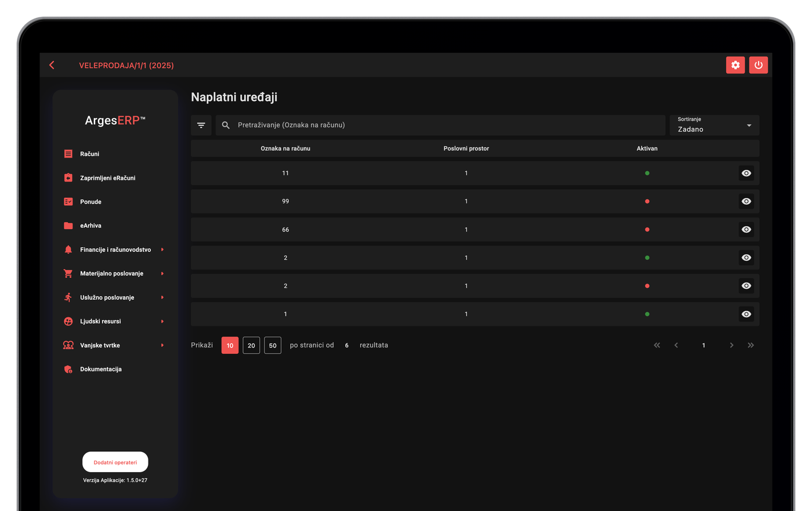The image size is (812, 511).
Task: Click the eArhiva folder icon
Action: point(68,226)
